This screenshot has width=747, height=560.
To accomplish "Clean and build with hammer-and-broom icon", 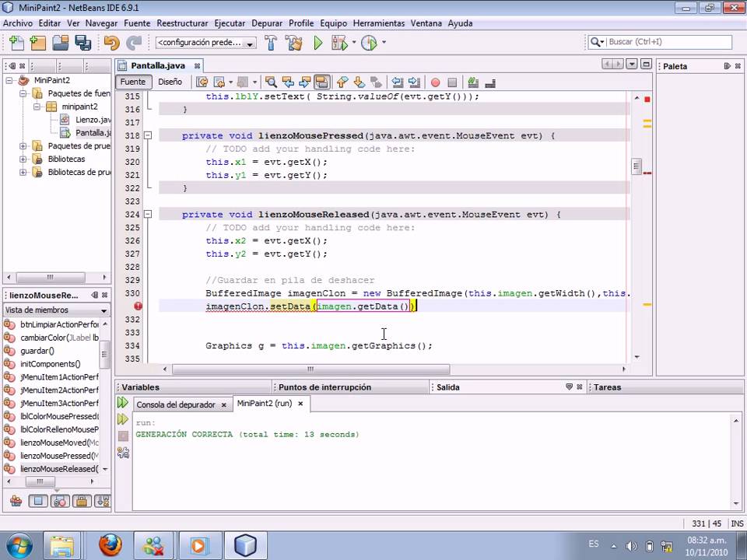I will tap(294, 43).
